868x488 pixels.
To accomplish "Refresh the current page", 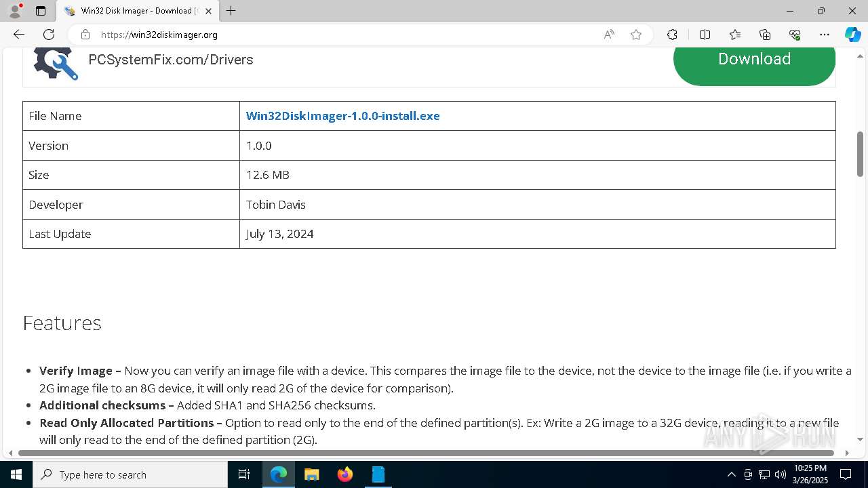I will [49, 35].
